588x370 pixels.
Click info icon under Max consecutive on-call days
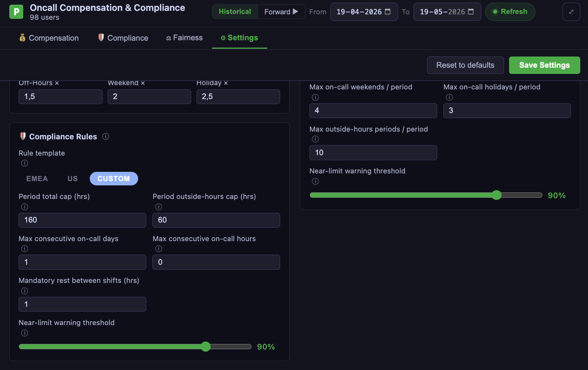[x=25, y=249]
